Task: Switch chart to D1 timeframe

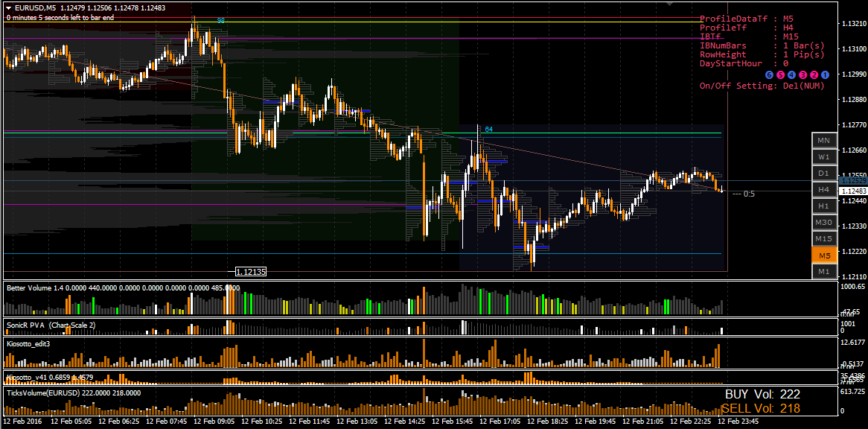Action: pos(824,174)
